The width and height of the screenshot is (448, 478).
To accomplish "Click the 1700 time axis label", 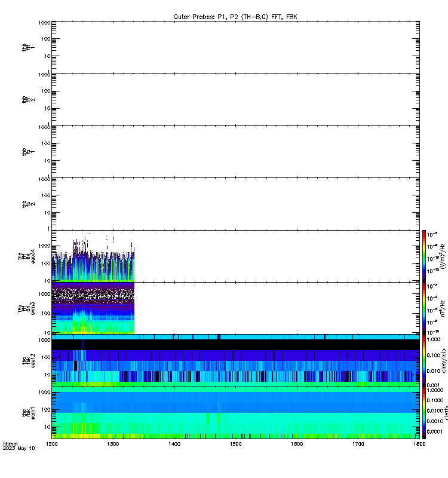I will click(358, 444).
